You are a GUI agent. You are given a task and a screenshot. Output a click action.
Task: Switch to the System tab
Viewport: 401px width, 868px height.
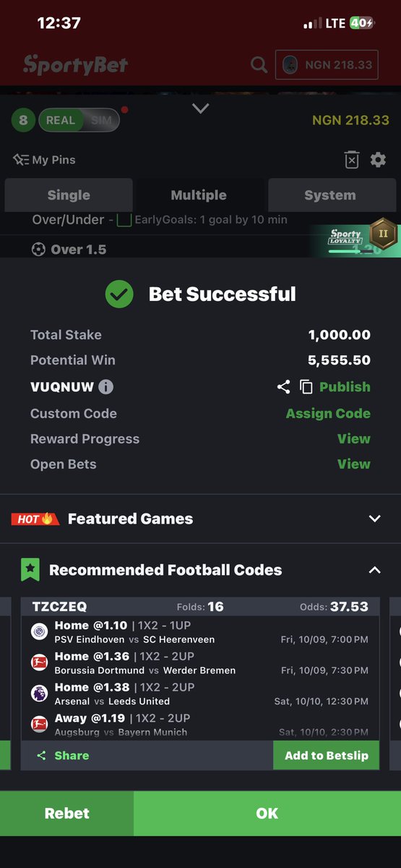[330, 195]
